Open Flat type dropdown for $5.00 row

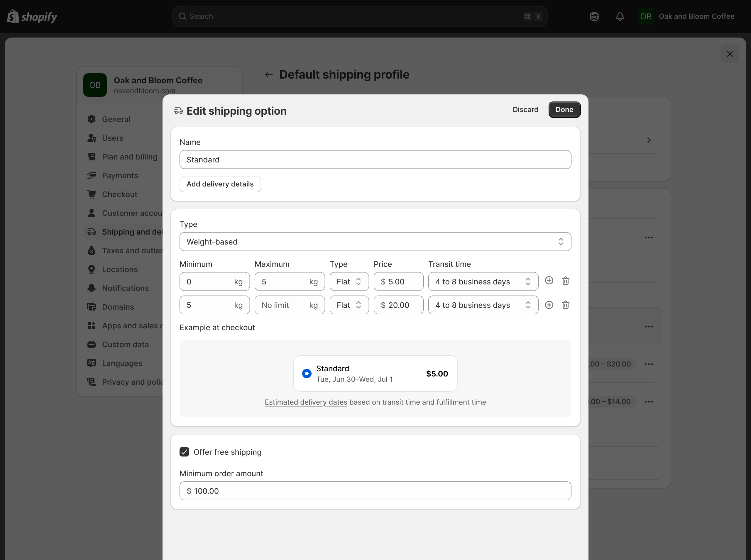pyautogui.click(x=349, y=281)
